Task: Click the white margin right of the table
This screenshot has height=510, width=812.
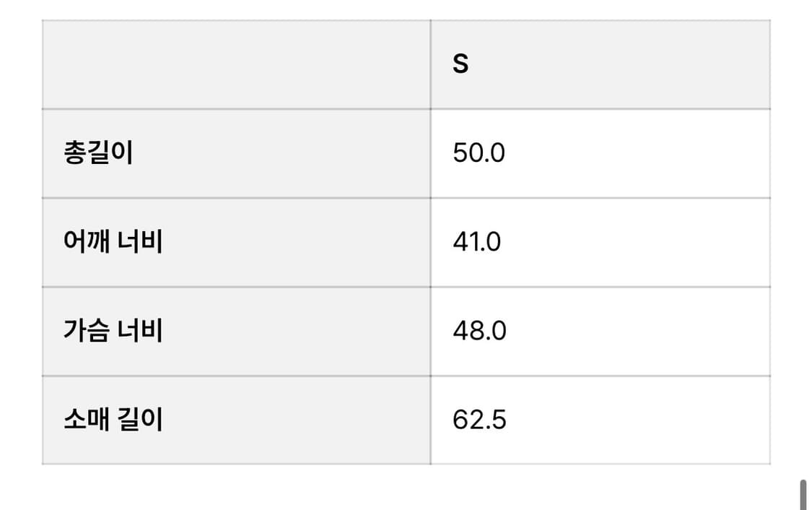Action: (x=790, y=242)
